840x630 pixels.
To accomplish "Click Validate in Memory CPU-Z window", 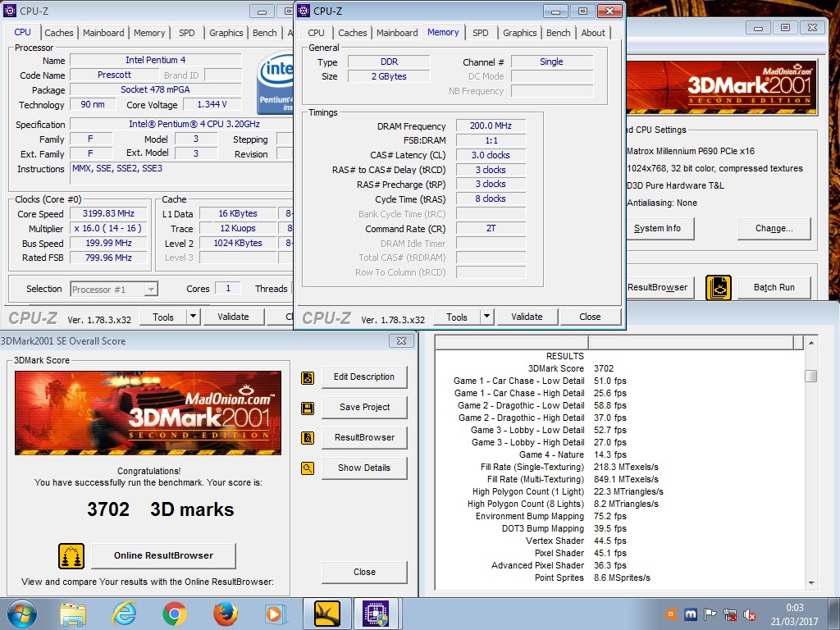I will click(527, 317).
